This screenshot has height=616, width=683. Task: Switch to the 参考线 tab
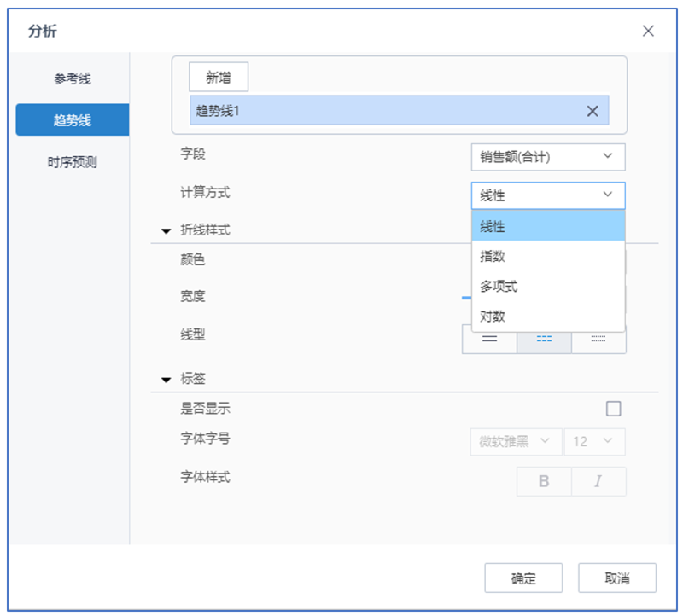click(72, 78)
